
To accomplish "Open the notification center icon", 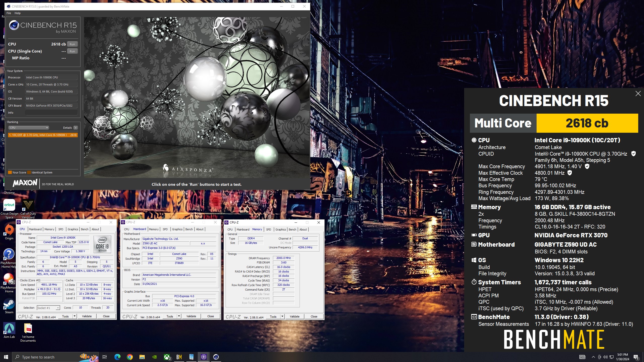I will [x=636, y=357].
